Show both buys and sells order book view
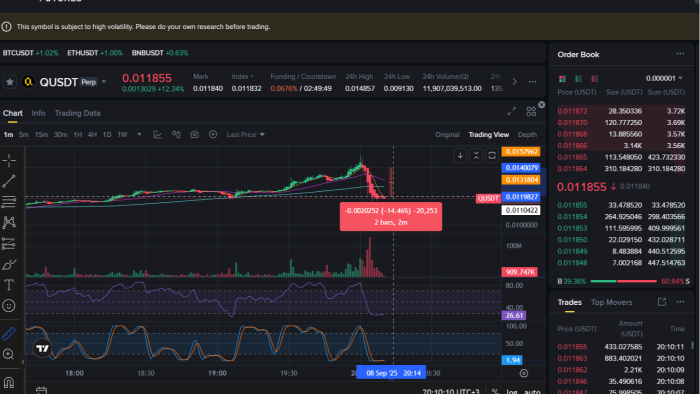 [562, 79]
